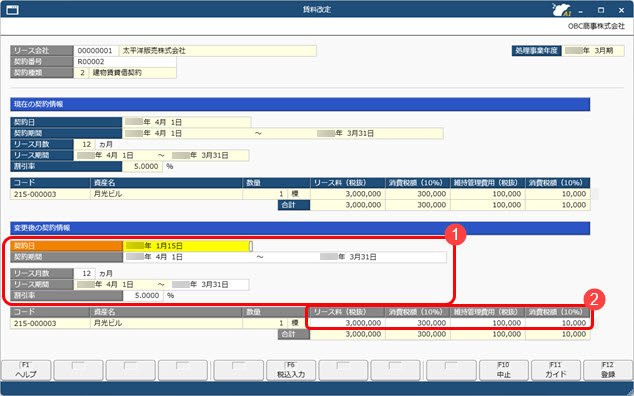
Task: Minimize the 賃料改定 window
Action: 581,10
